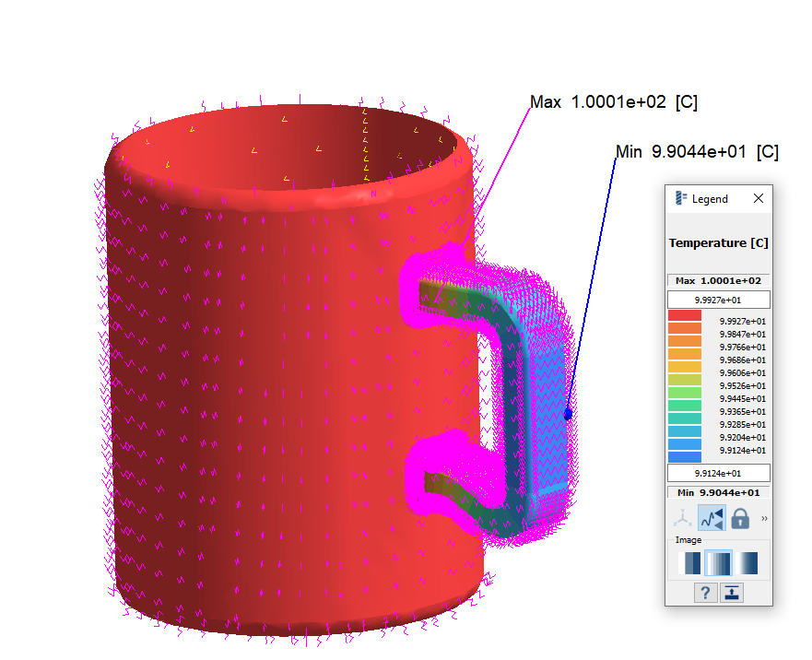Viewport: 812px width, 660px height.
Task: Click the Max 1.0001e+02 callout label
Action: pyautogui.click(x=614, y=102)
